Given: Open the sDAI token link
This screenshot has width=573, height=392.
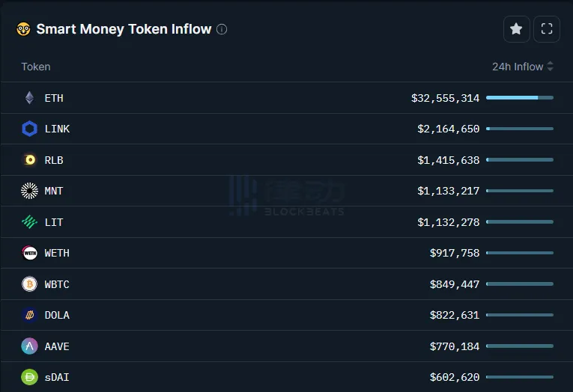Looking at the screenshot, I should tap(57, 377).
